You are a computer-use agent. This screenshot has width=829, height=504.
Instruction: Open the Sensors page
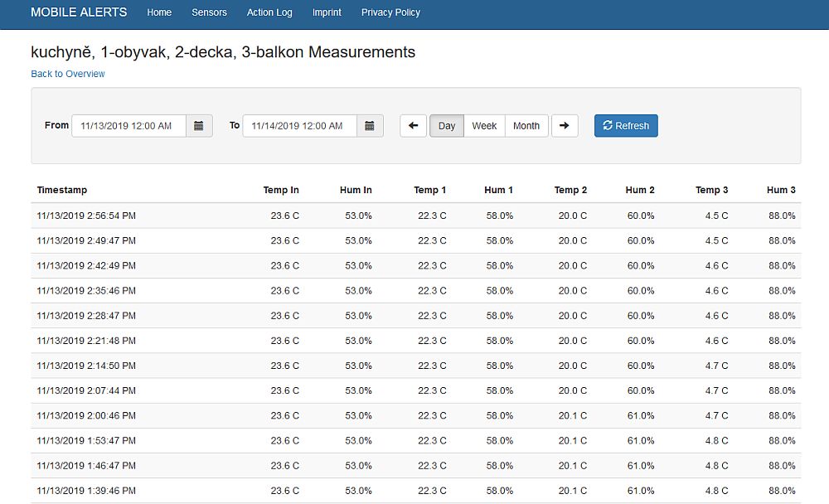coord(209,12)
